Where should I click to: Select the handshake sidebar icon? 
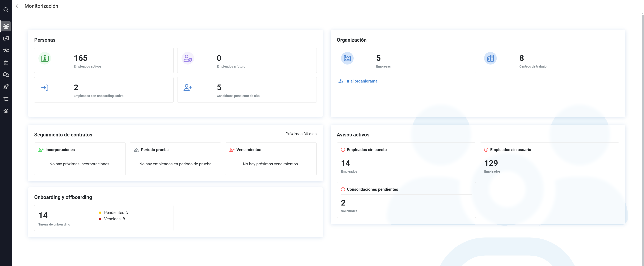pos(6,50)
